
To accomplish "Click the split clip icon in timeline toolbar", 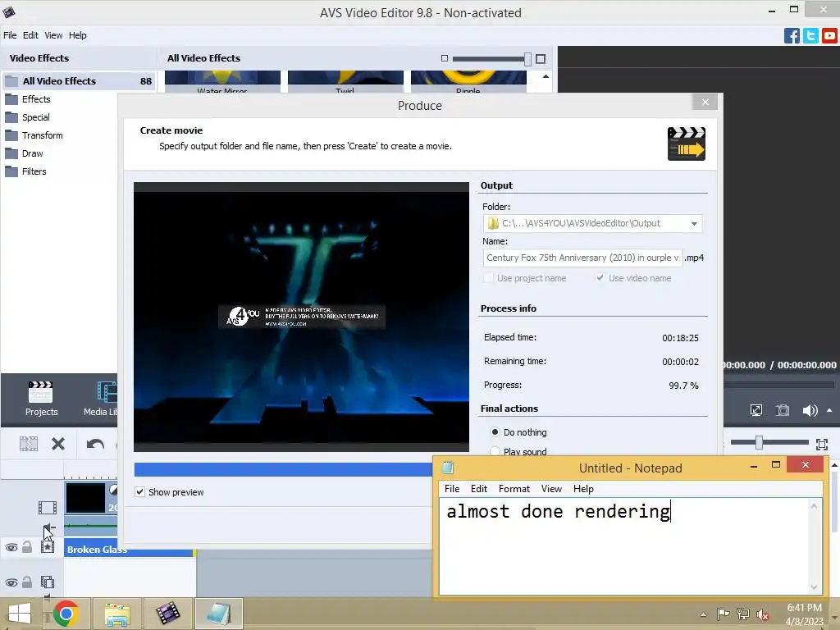I will (29, 444).
